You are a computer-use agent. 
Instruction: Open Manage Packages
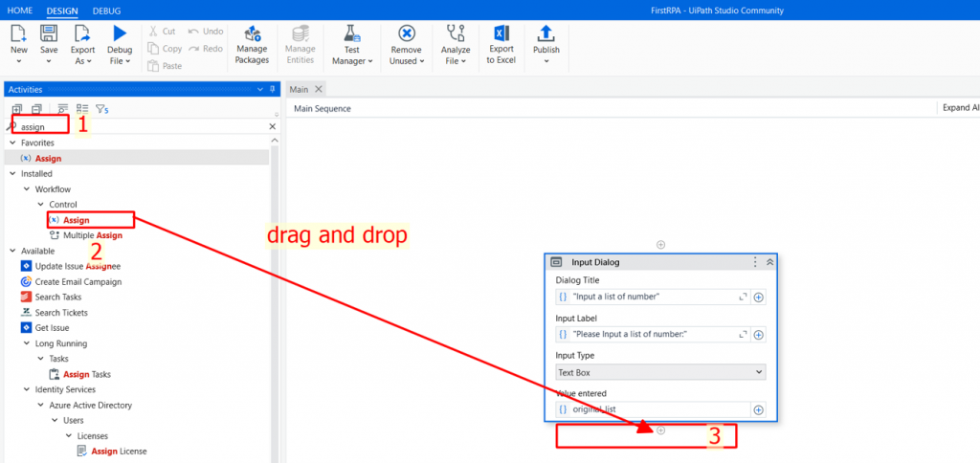[252, 45]
